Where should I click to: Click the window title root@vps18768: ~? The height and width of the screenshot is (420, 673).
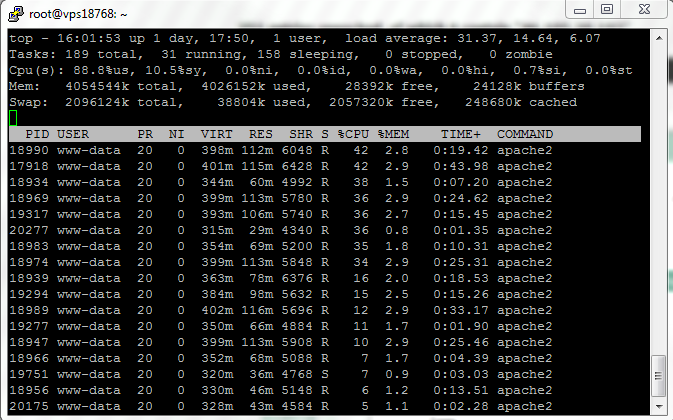point(78,14)
